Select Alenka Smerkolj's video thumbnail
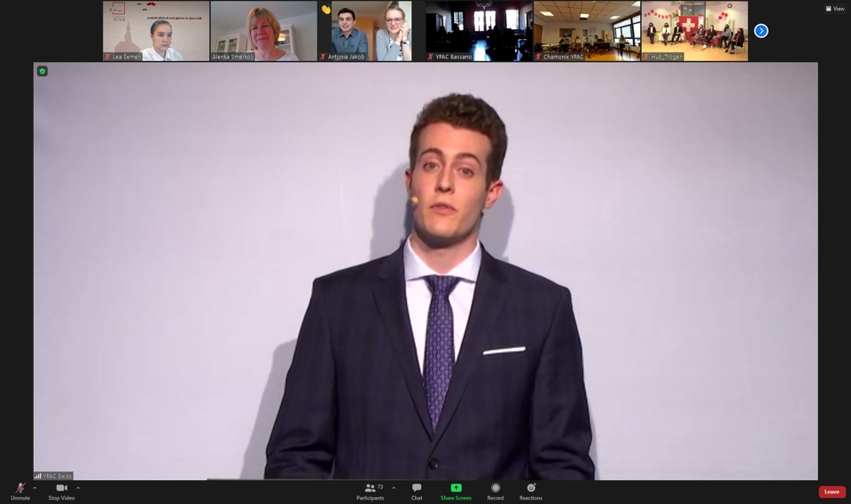This screenshot has height=504, width=851. [x=264, y=31]
